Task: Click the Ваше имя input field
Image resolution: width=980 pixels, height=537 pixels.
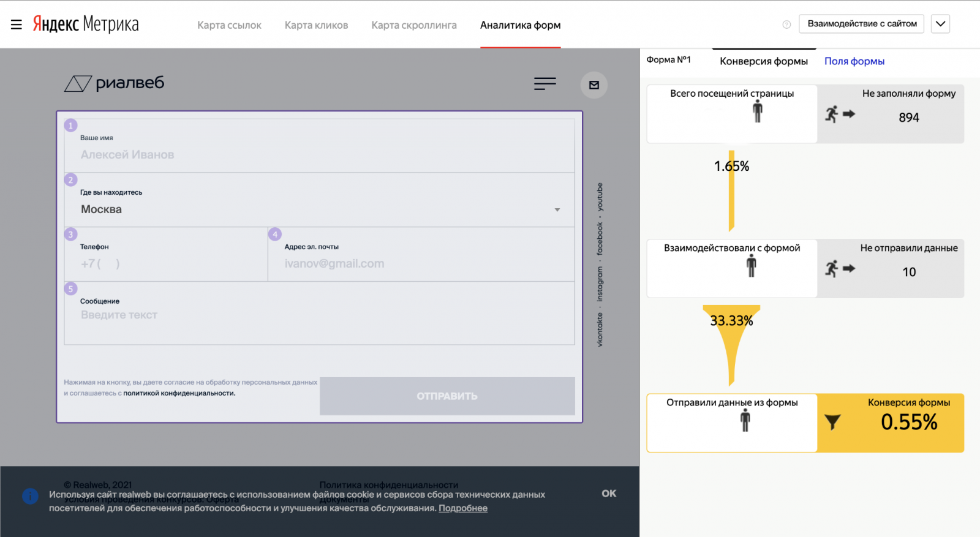Action: pos(318,155)
